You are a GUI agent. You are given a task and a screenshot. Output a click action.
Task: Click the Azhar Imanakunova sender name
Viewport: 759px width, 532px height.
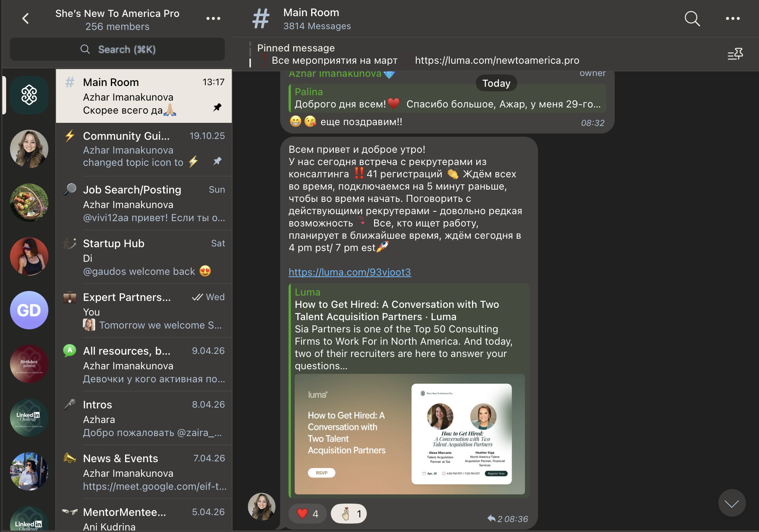click(335, 74)
